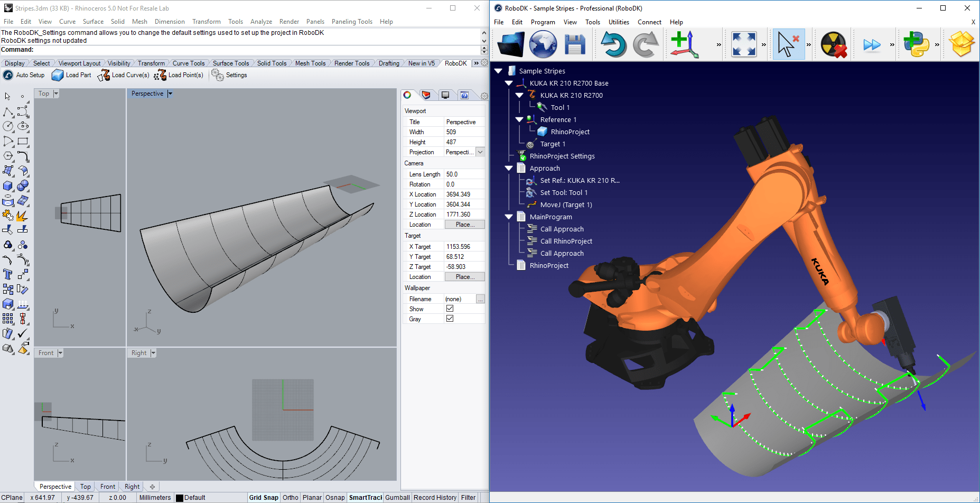Click the wallpaper Filename browse button
The height and width of the screenshot is (503, 980).
coord(480,299)
